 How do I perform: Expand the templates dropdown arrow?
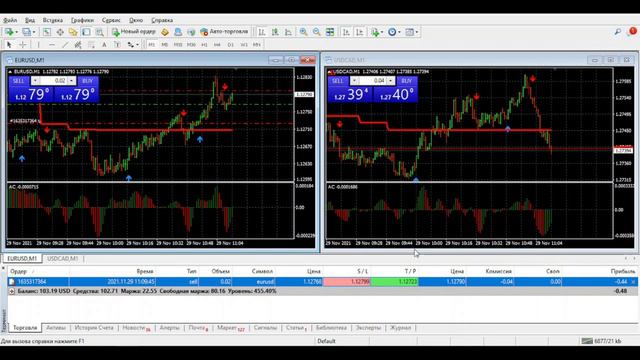[x=417, y=32]
